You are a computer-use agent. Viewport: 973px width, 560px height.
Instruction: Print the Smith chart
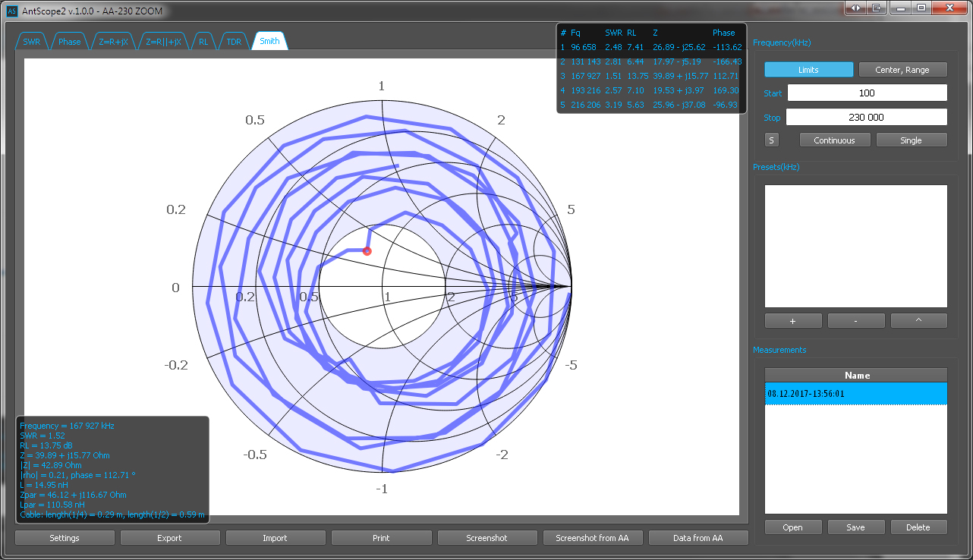coord(382,538)
